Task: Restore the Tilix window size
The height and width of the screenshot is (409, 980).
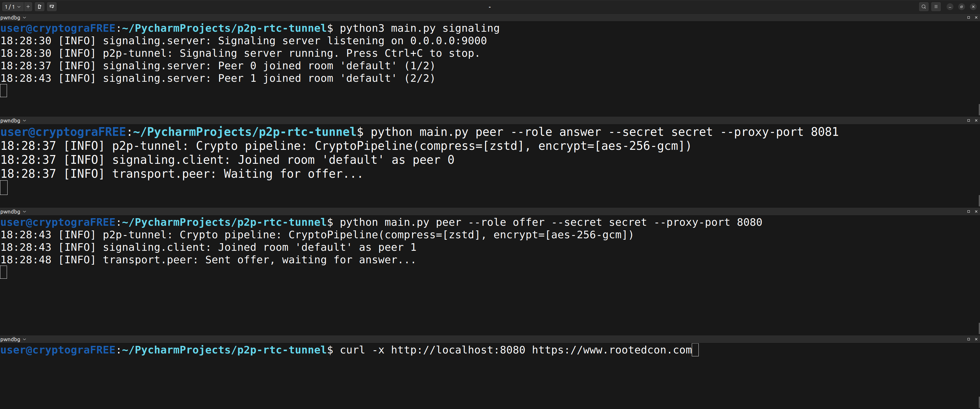Action: 961,6
